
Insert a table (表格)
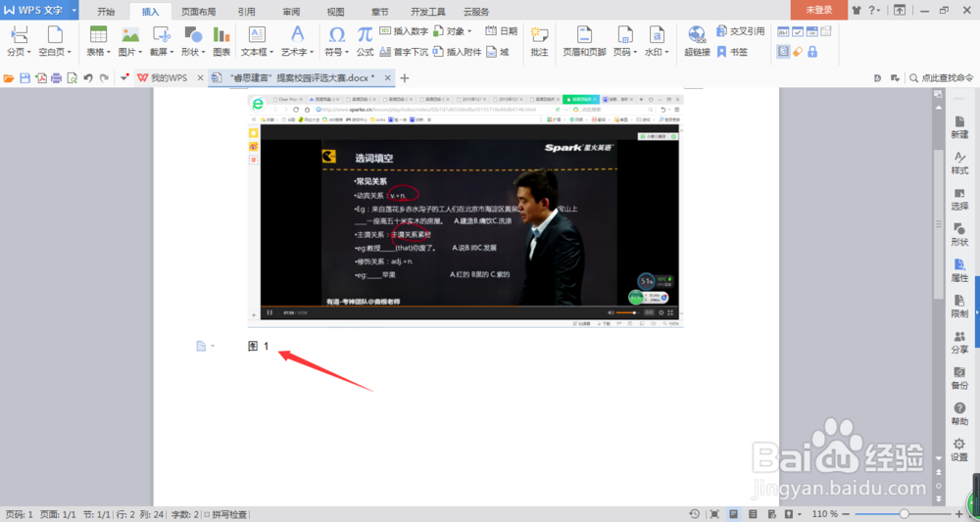click(98, 42)
